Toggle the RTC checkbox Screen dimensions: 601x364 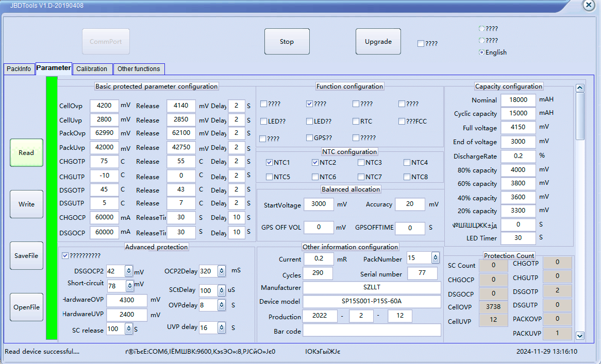tap(356, 122)
